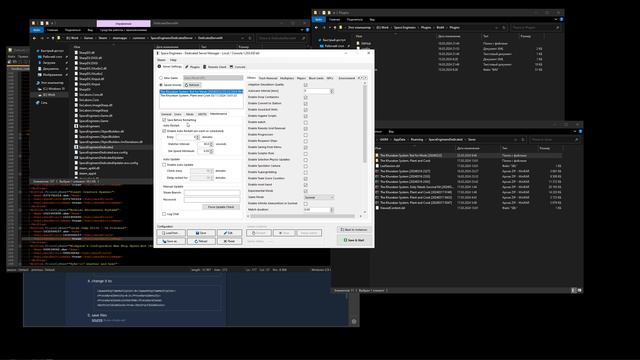Toggle the Log Chat checkbox
Screen dimensions: 640x360
[x=164, y=214]
